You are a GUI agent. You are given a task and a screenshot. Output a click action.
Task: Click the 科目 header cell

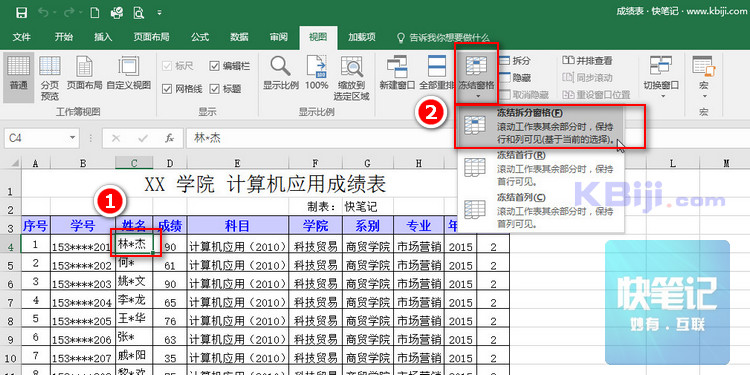click(x=238, y=225)
